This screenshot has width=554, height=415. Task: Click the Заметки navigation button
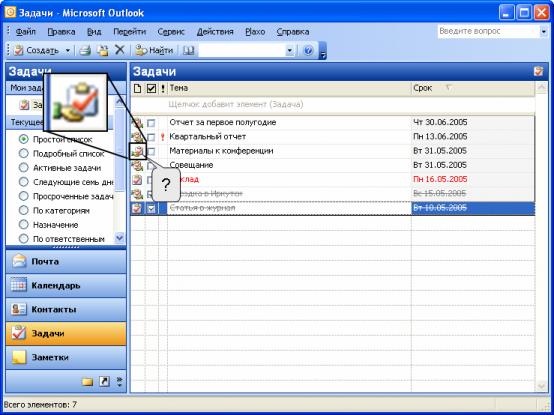(66, 357)
